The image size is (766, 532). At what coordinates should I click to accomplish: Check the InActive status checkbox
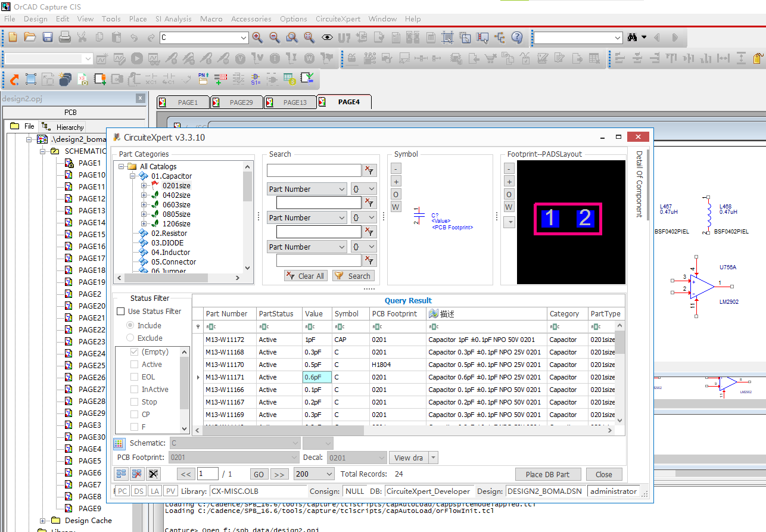pyautogui.click(x=134, y=390)
